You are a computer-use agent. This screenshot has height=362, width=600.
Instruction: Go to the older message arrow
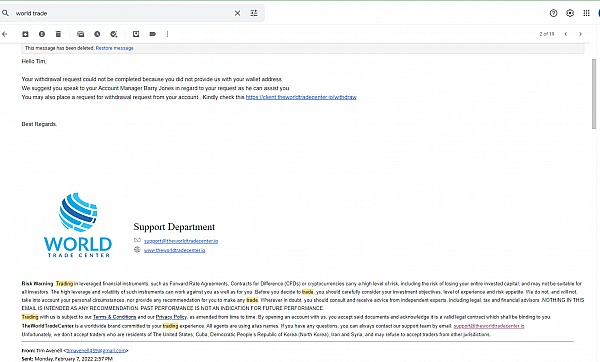580,34
